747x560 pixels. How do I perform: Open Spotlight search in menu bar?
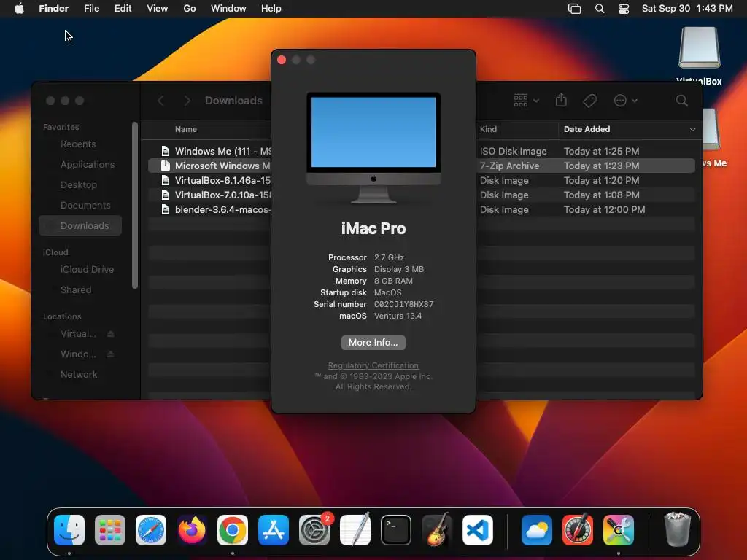tap(600, 9)
